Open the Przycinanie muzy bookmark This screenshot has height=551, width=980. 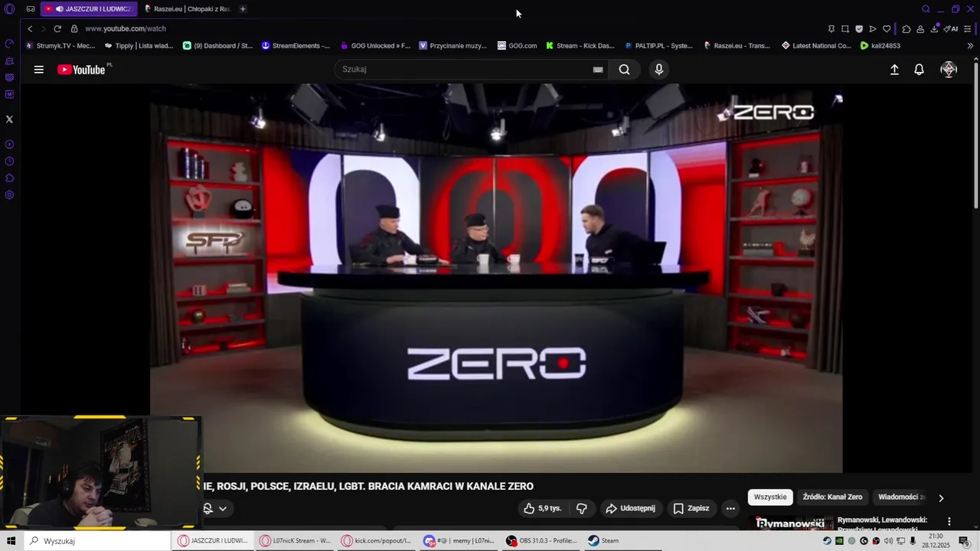pyautogui.click(x=452, y=46)
